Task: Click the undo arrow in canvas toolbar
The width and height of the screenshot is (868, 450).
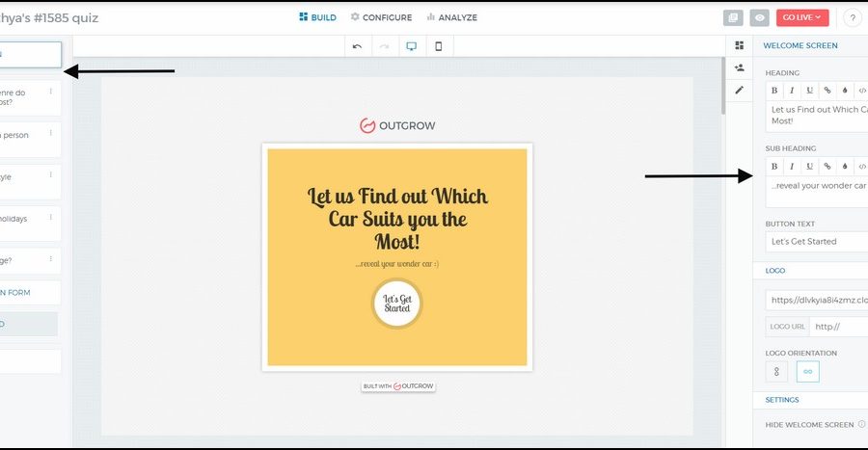Action: tap(358, 46)
